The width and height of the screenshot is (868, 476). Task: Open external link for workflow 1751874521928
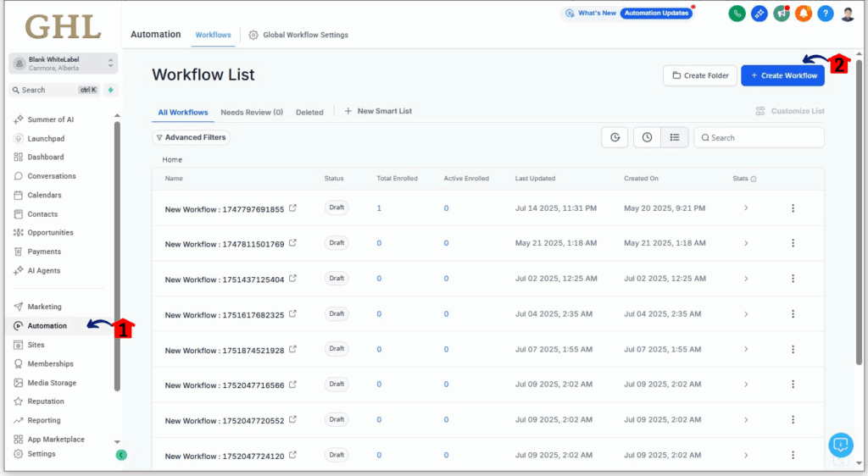pos(292,349)
